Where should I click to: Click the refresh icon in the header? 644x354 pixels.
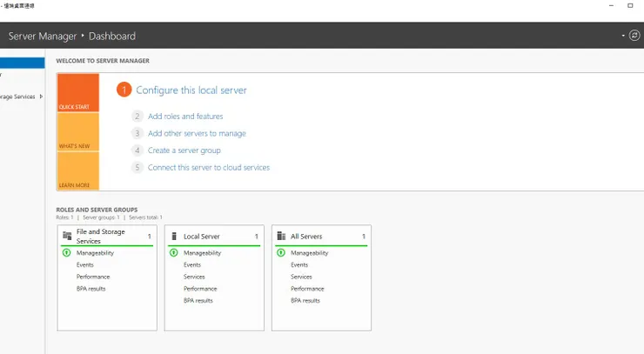634,36
